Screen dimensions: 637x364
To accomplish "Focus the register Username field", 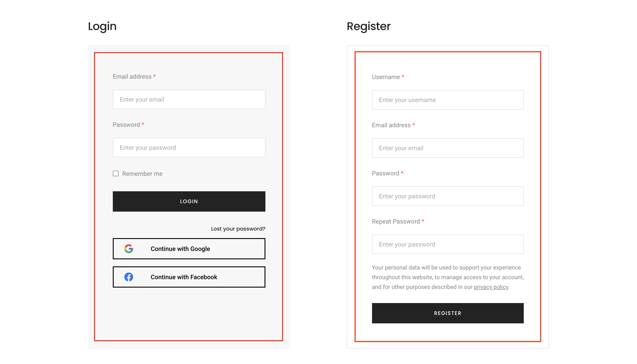I will click(x=447, y=100).
